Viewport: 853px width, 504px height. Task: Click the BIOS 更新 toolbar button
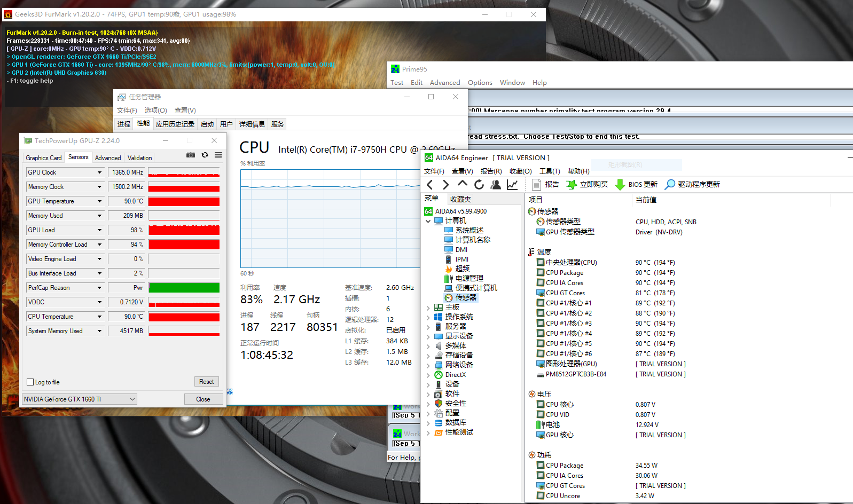click(636, 184)
